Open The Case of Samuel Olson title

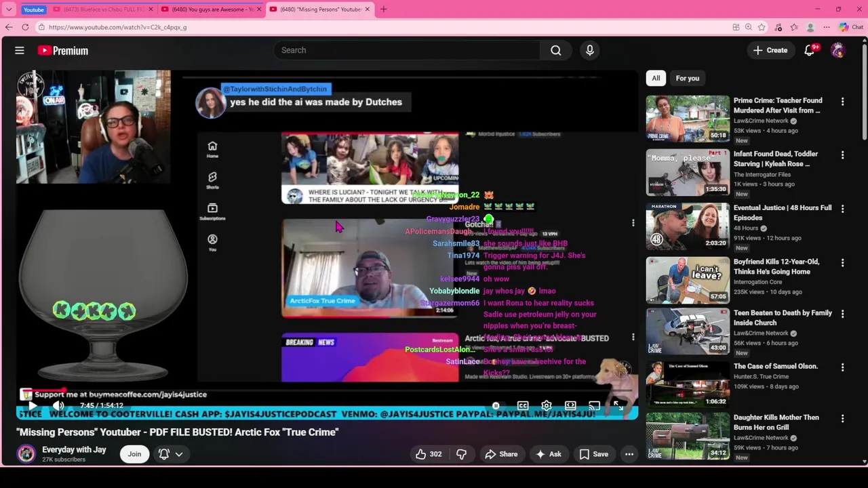point(776,366)
